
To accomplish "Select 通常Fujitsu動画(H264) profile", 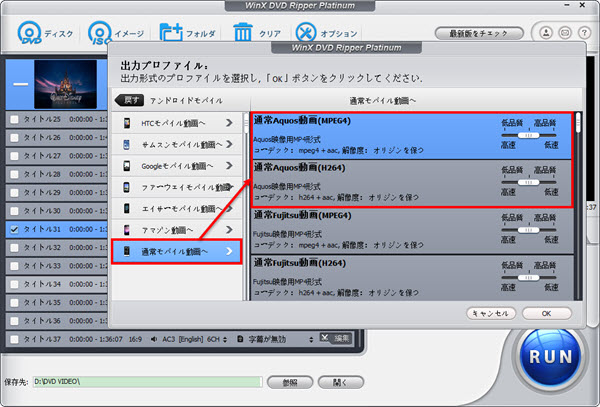I will click(412, 278).
